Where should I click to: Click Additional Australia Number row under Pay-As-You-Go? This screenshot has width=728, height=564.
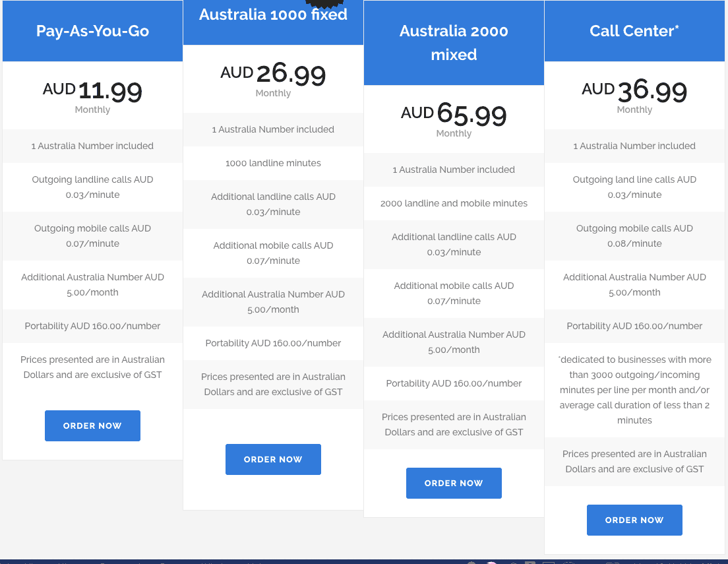click(x=92, y=284)
